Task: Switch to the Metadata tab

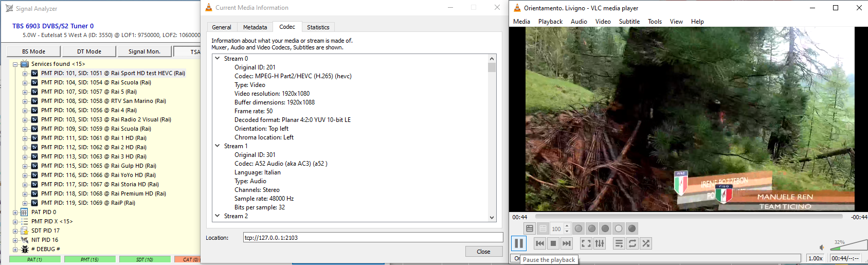Action: [255, 27]
